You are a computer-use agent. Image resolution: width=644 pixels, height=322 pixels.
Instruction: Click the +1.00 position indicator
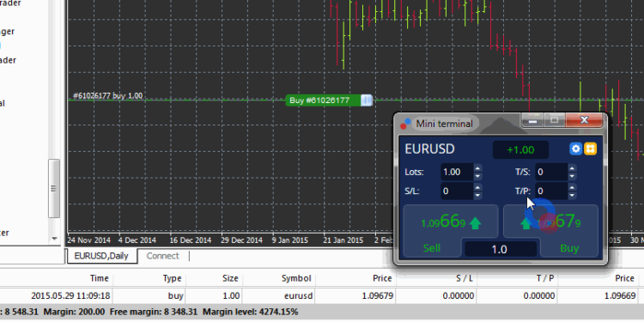pos(520,150)
